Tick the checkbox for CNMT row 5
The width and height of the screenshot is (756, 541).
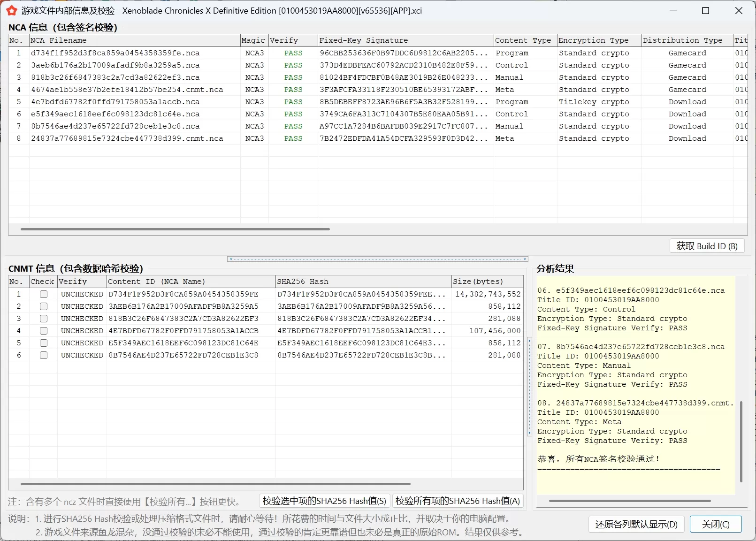click(44, 343)
